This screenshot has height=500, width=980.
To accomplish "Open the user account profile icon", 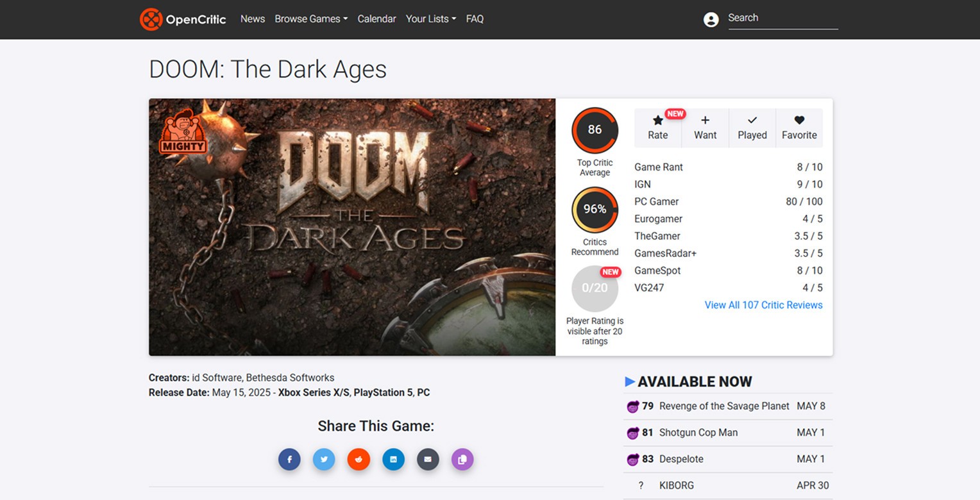I will click(x=711, y=19).
